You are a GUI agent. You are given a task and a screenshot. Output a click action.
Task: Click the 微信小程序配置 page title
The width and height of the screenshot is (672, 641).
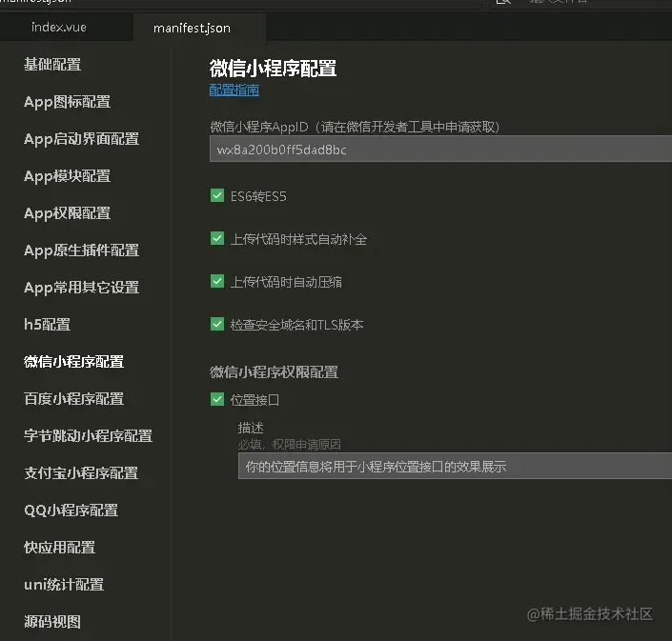pos(273,69)
